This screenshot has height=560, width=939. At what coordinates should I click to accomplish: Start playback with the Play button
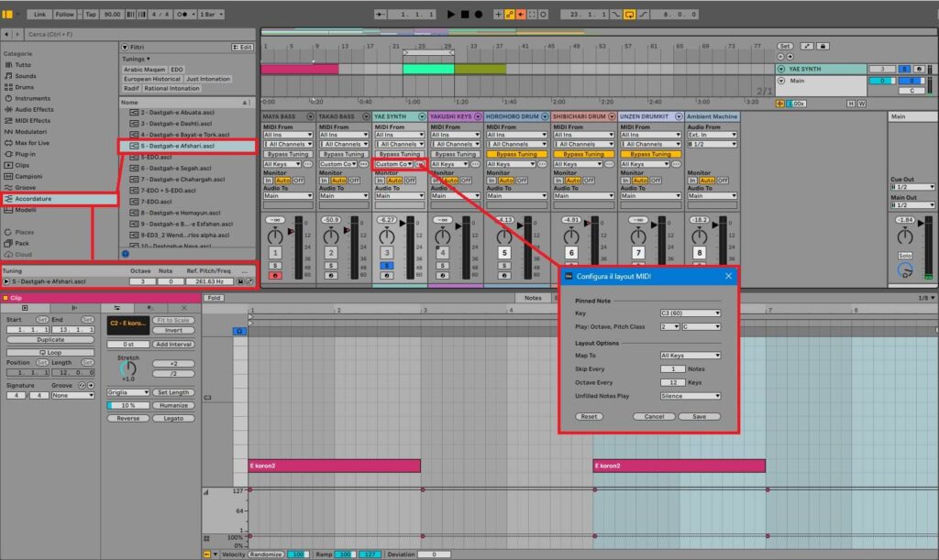[x=449, y=14]
